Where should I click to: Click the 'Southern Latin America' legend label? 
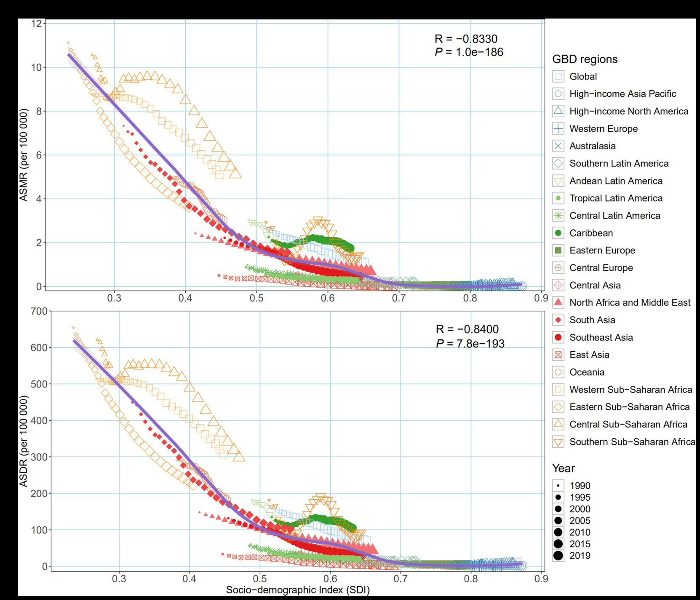pyautogui.click(x=619, y=163)
